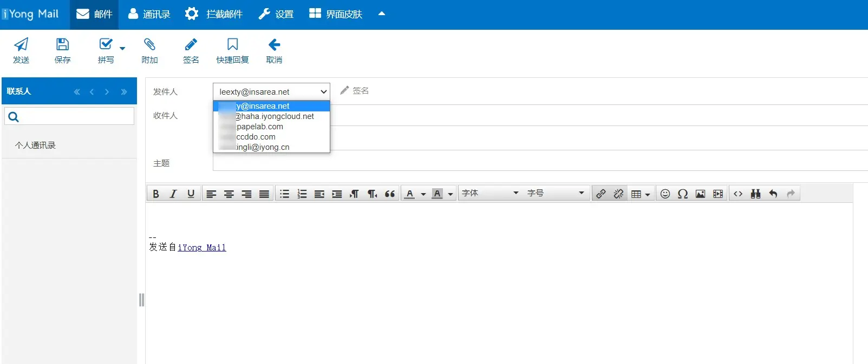The width and height of the screenshot is (868, 364).
Task: Open the font family (字体) dropdown
Action: coord(490,193)
